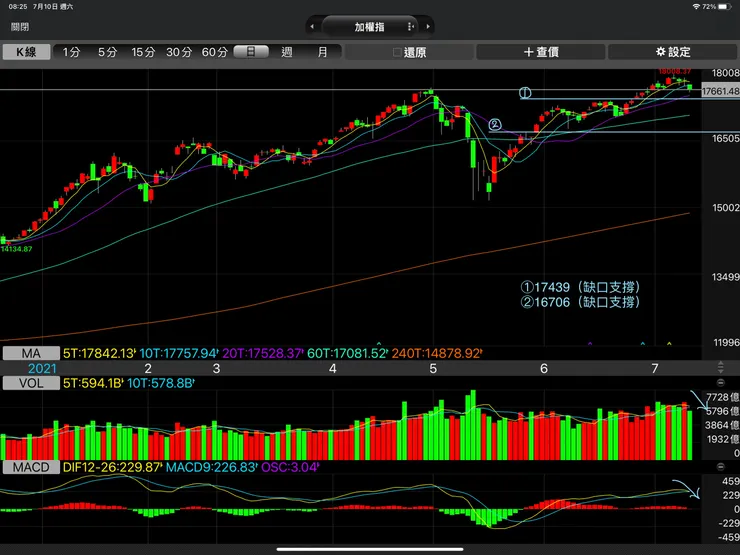Tap the 08:25 clock in status bar
740x555 pixels.
pos(18,7)
